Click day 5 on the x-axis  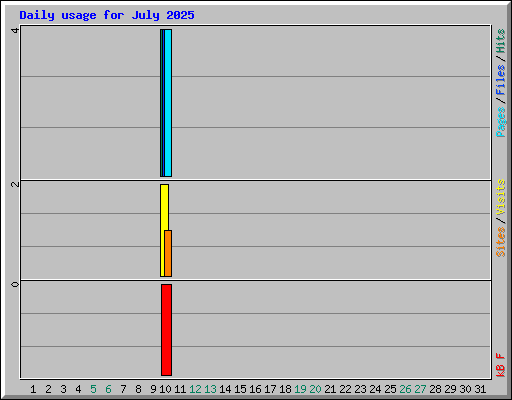(x=93, y=389)
